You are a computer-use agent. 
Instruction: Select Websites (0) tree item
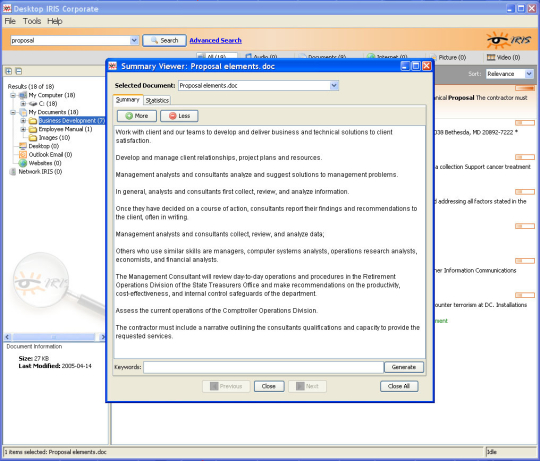(x=45, y=163)
